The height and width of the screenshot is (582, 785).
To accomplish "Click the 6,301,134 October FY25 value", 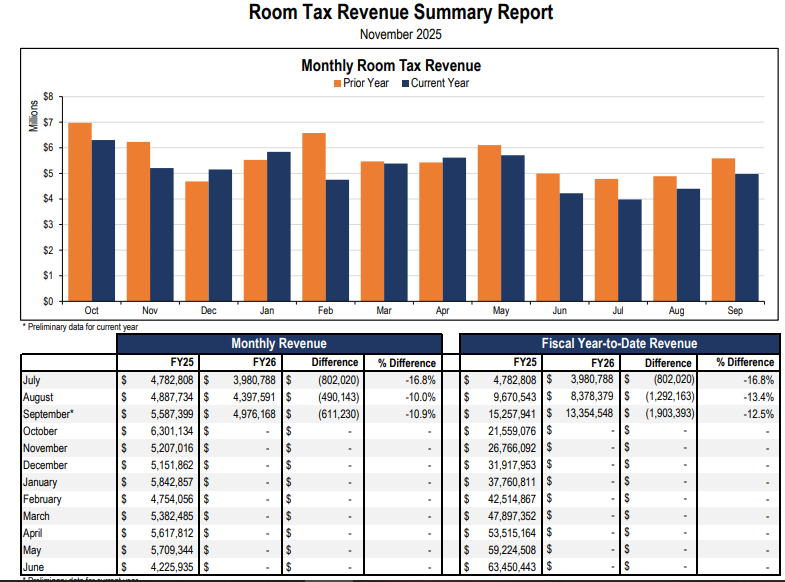I will [x=165, y=431].
